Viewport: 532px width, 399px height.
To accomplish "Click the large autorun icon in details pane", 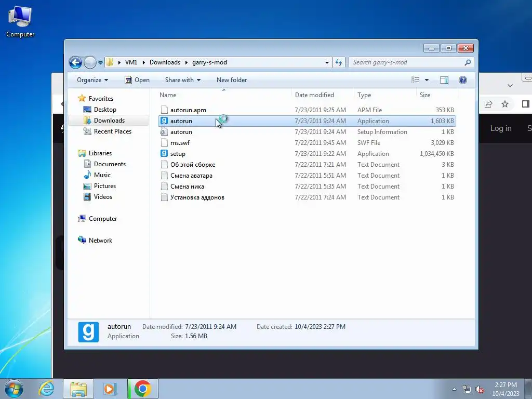I will click(88, 332).
